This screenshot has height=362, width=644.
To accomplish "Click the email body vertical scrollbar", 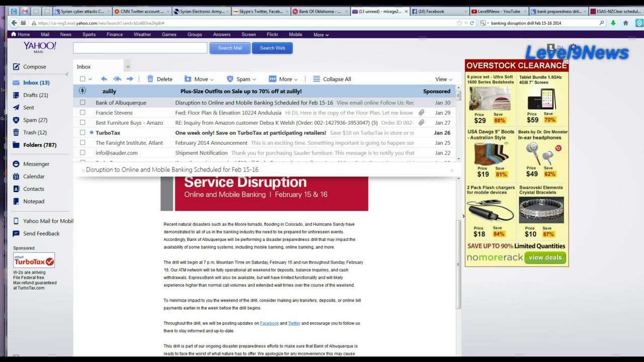I will [x=458, y=265].
